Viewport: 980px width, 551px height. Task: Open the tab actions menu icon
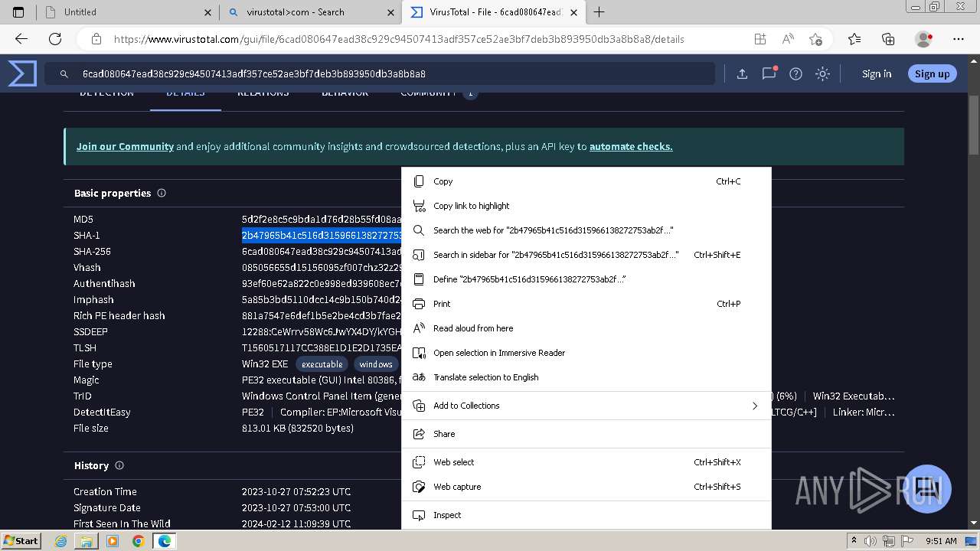point(18,12)
